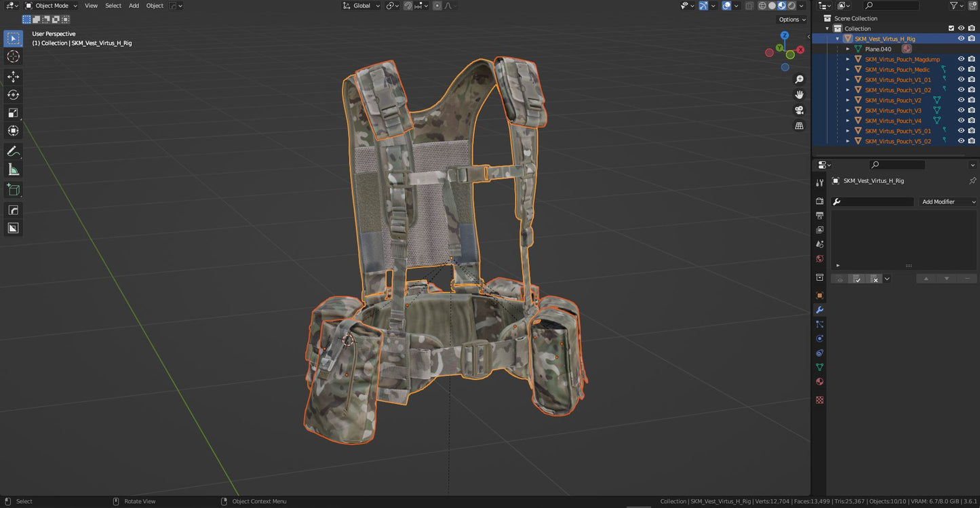Choose the Scale tool

(x=13, y=113)
